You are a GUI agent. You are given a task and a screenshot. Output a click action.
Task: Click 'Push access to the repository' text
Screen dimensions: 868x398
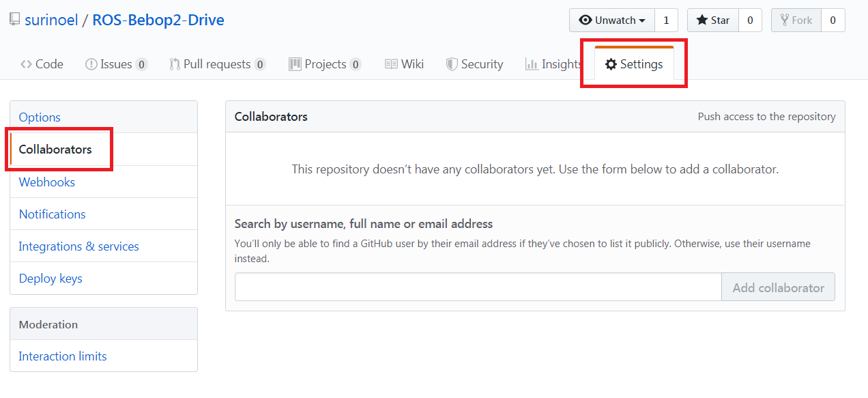(x=766, y=117)
